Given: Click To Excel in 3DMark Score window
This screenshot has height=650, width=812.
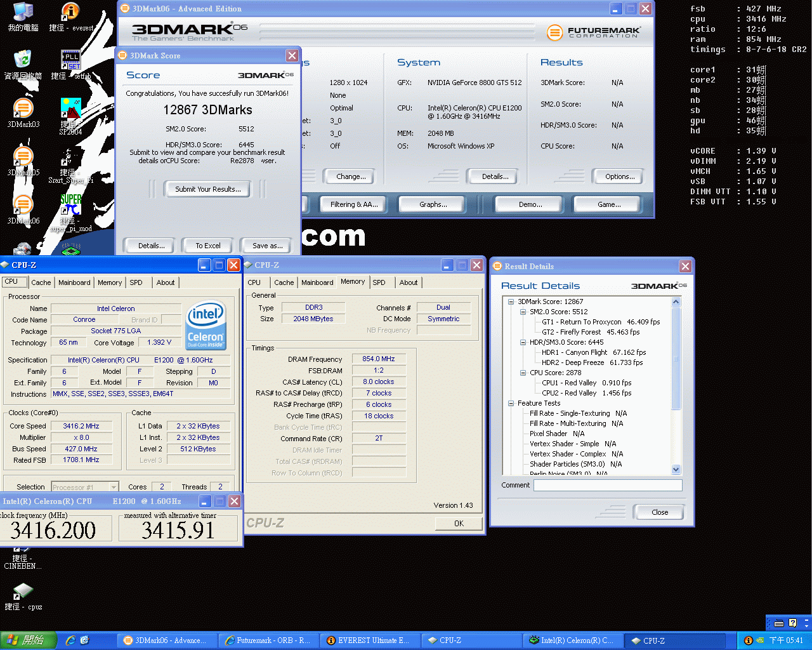Looking at the screenshot, I should point(208,246).
